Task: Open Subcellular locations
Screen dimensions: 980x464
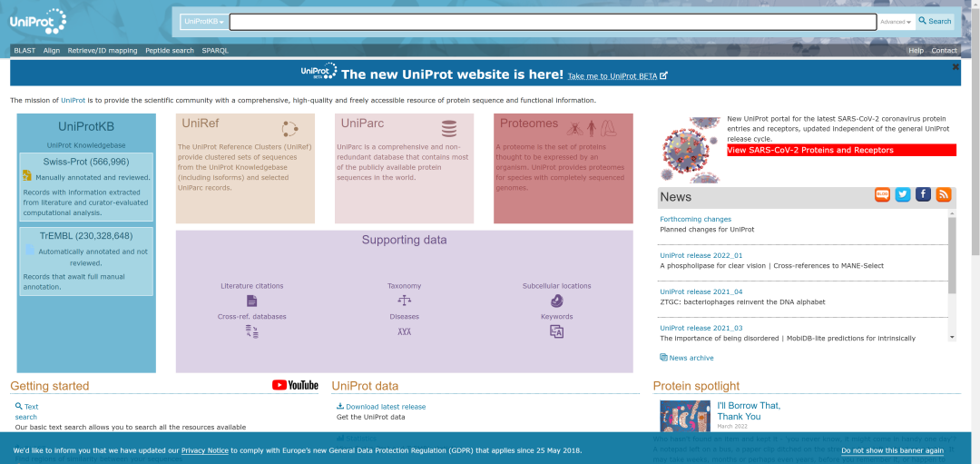Action: pos(557,286)
